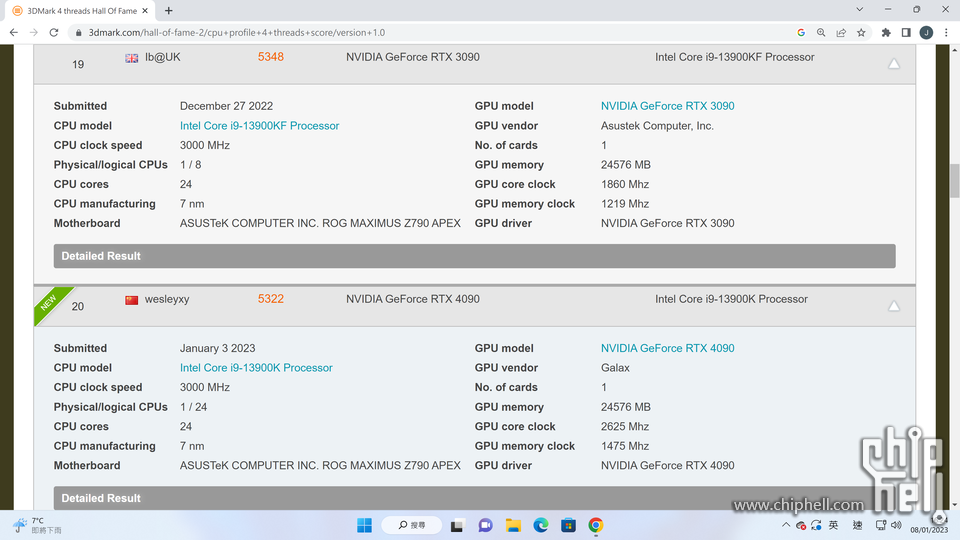Click "Asustek Computer, Inc." GPU vendor

click(657, 126)
